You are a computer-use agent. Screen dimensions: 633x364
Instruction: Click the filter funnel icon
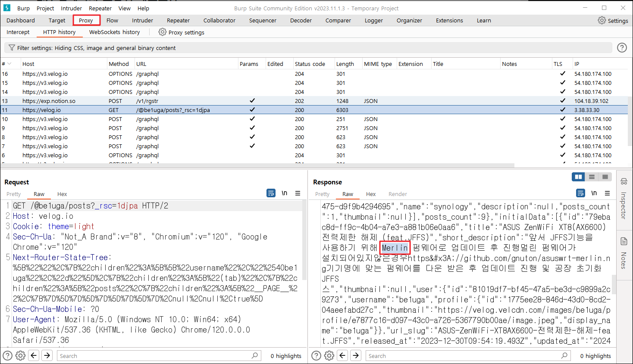pos(12,48)
